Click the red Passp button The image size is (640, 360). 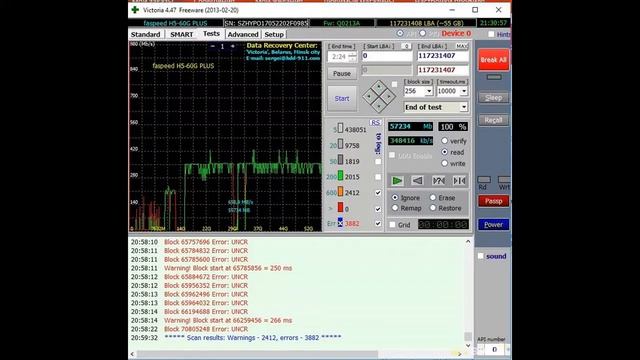[493, 201]
